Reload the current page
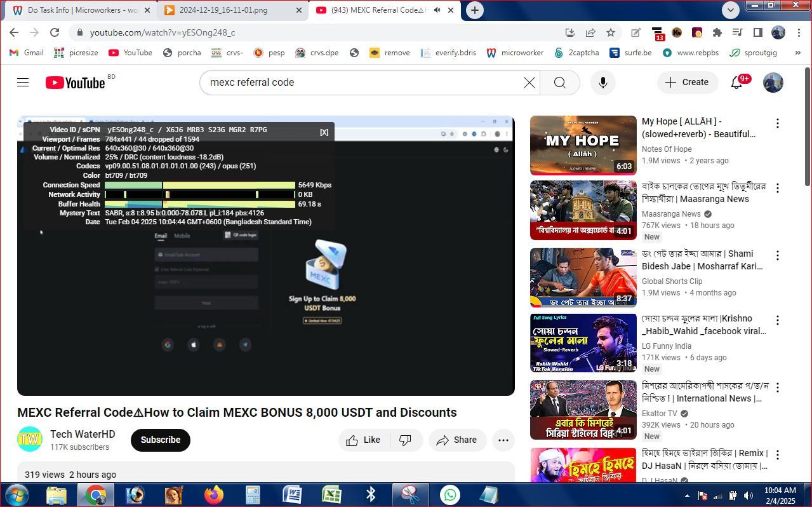 pos(55,32)
